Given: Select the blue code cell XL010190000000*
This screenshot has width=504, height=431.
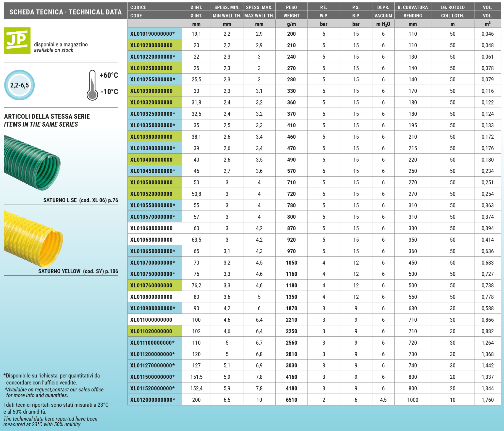Looking at the screenshot, I should pos(155,34).
